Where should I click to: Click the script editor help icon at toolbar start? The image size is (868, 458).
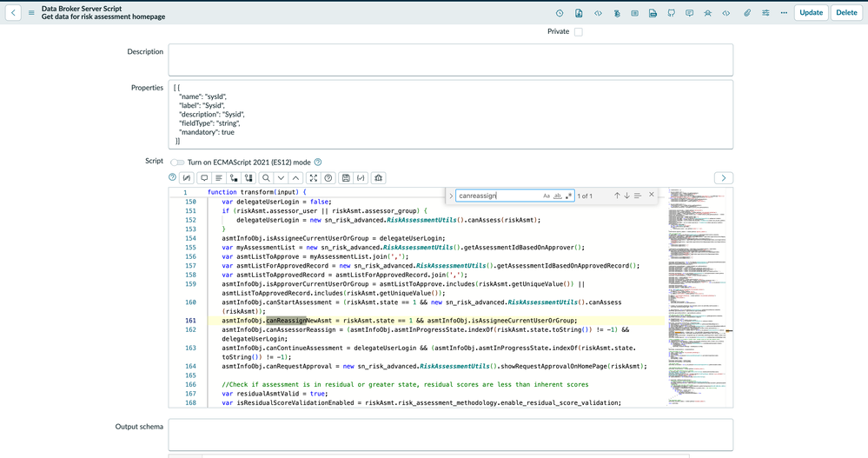pyautogui.click(x=172, y=177)
